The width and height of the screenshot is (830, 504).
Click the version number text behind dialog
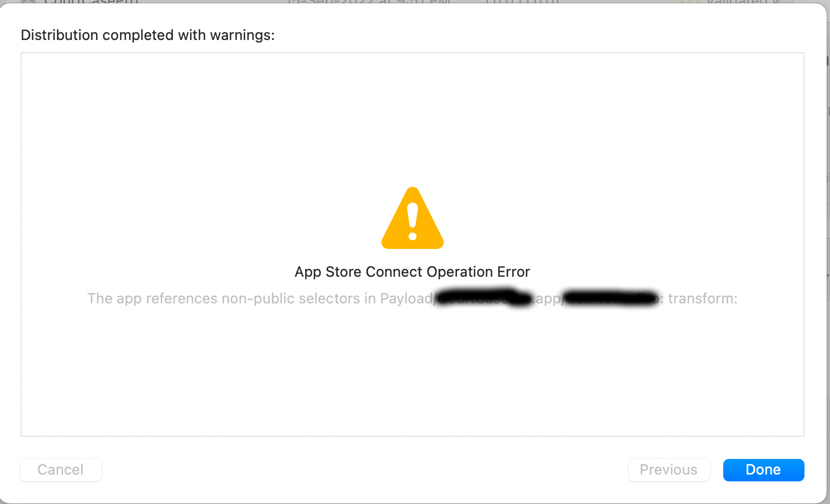click(521, 2)
